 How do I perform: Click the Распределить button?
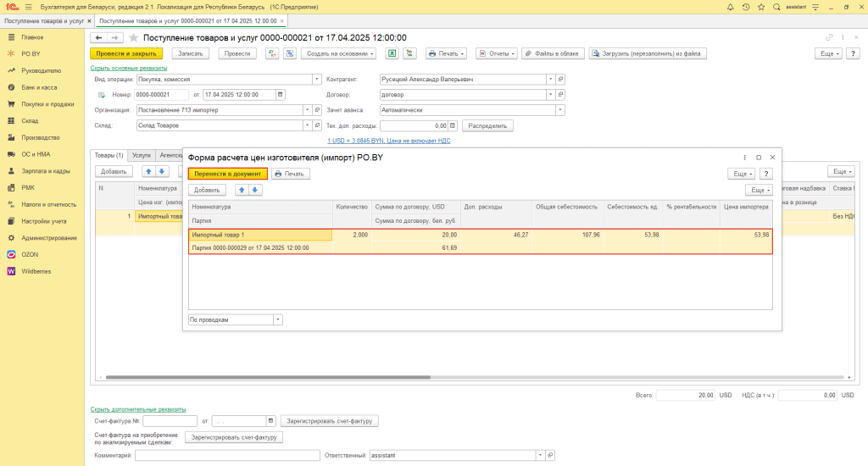tap(487, 125)
